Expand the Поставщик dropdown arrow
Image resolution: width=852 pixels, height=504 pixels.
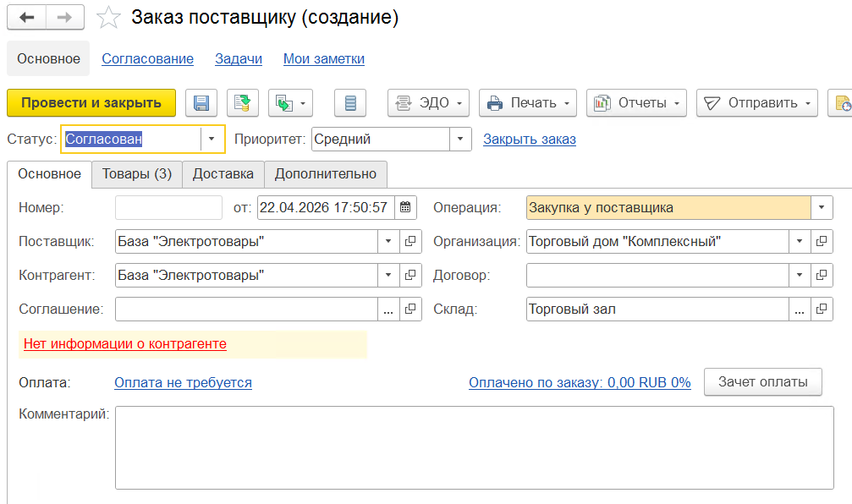coord(388,241)
